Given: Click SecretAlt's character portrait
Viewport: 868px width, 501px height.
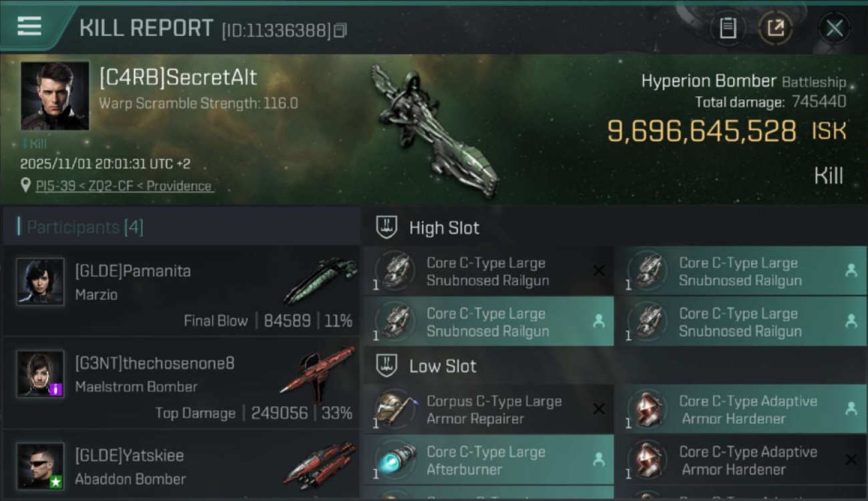Looking at the screenshot, I should [x=55, y=96].
